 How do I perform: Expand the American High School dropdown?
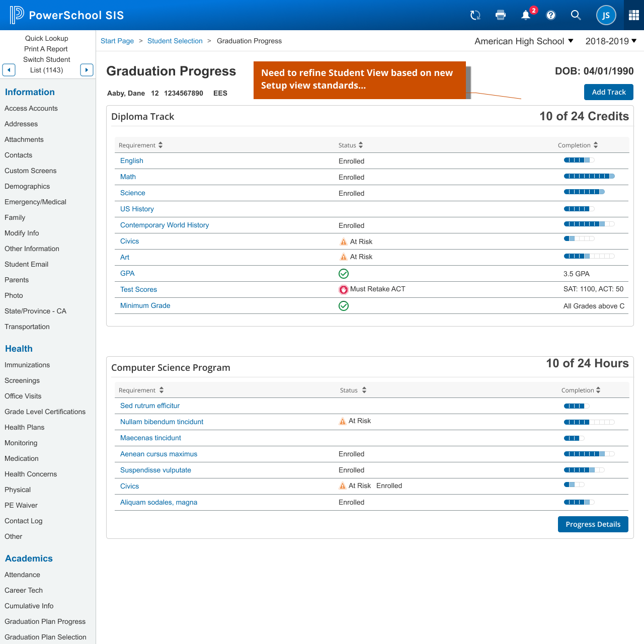[524, 41]
